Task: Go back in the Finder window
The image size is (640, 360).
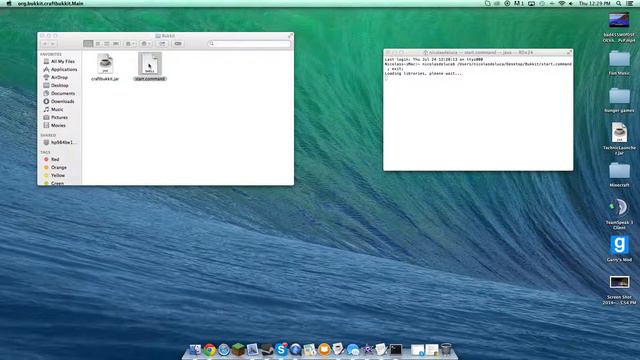Action: (45, 44)
